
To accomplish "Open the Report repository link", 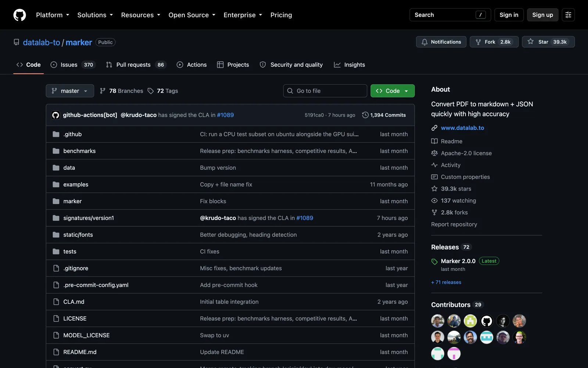I will click(454, 224).
